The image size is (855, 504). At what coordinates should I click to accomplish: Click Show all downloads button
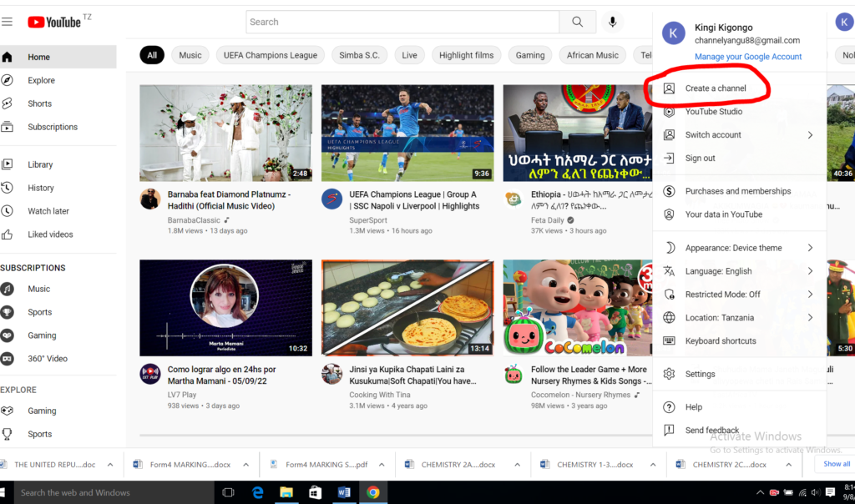[x=837, y=464]
